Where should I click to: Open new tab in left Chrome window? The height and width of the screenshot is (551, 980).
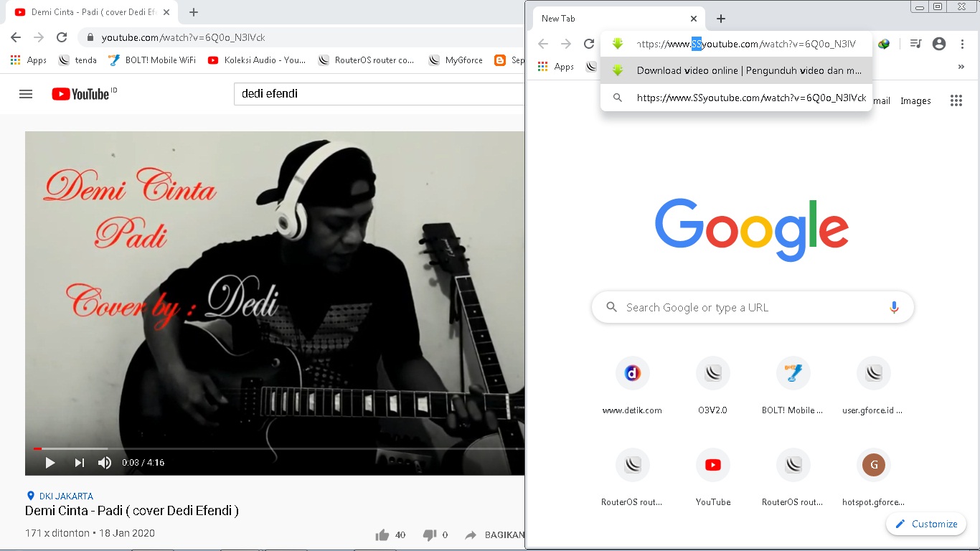point(194,12)
